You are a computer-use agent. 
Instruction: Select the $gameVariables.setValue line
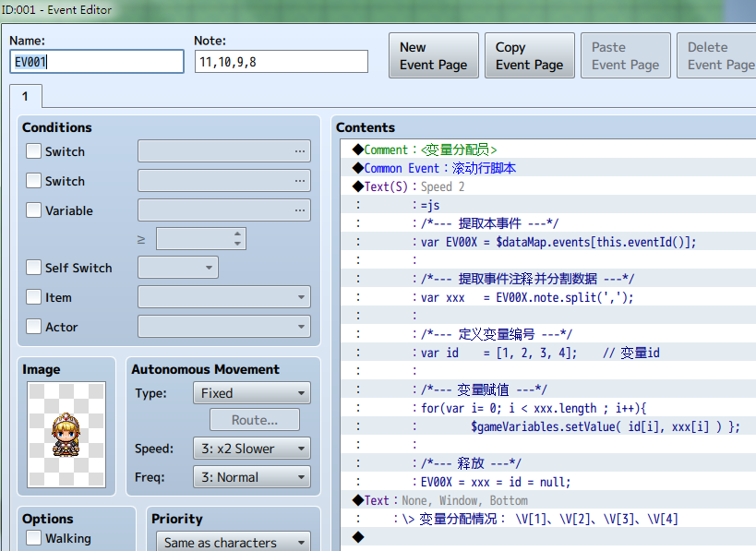548,426
